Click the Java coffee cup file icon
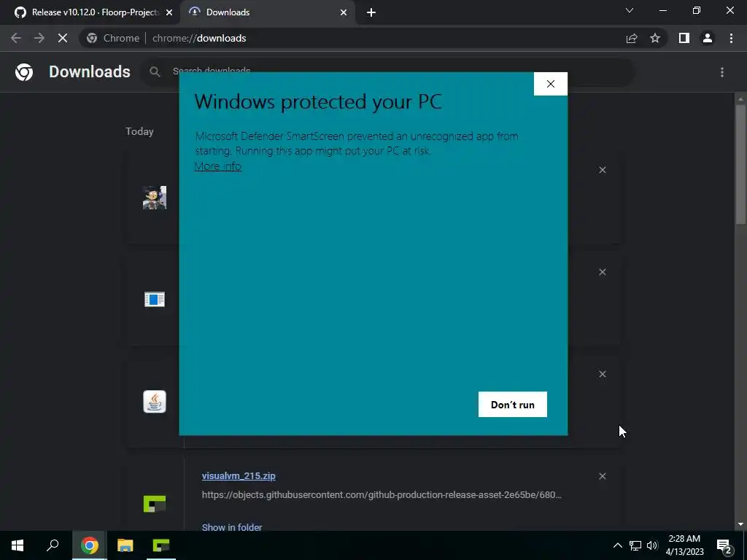The height and width of the screenshot is (560, 747). click(x=155, y=402)
